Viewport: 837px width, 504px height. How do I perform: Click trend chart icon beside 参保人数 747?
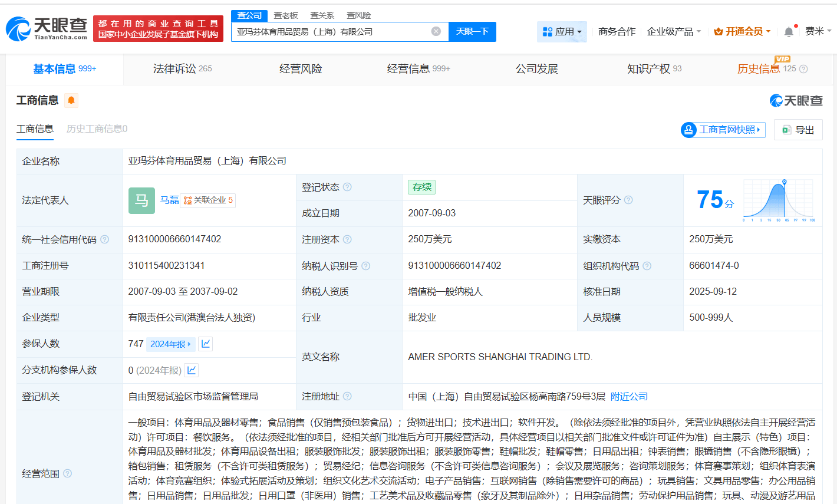[205, 344]
